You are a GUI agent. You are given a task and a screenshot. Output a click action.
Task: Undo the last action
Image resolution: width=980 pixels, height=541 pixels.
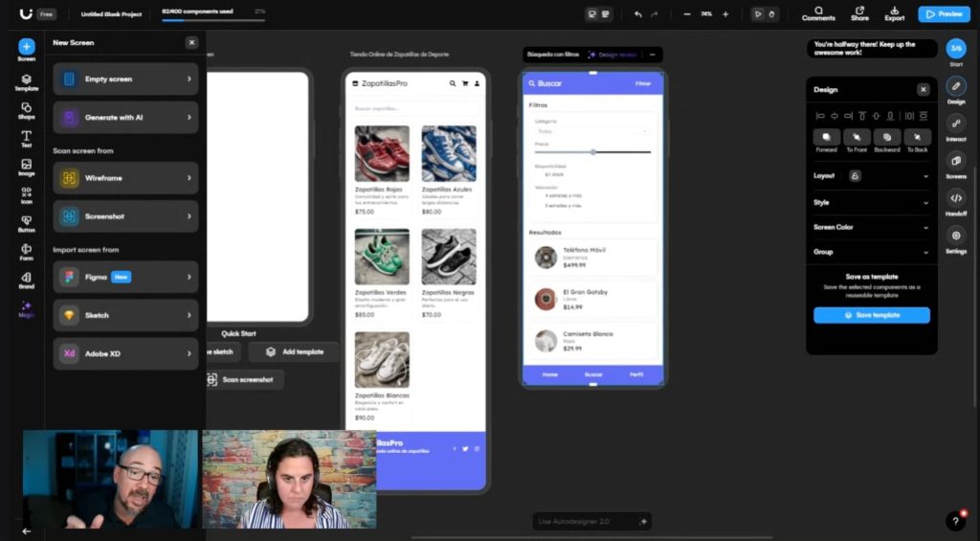pos(637,14)
